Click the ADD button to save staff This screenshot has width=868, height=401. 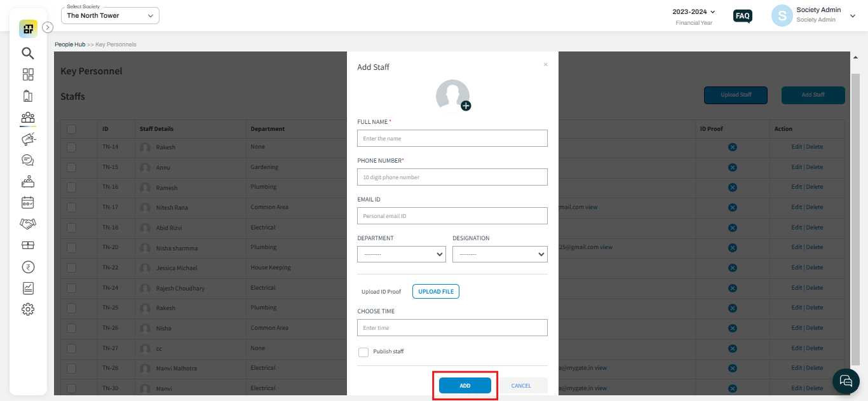click(465, 385)
